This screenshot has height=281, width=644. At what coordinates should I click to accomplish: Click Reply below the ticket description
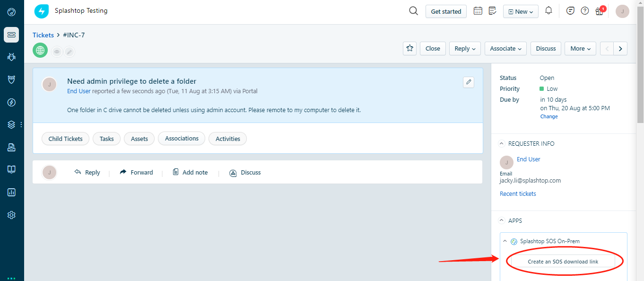coord(87,172)
